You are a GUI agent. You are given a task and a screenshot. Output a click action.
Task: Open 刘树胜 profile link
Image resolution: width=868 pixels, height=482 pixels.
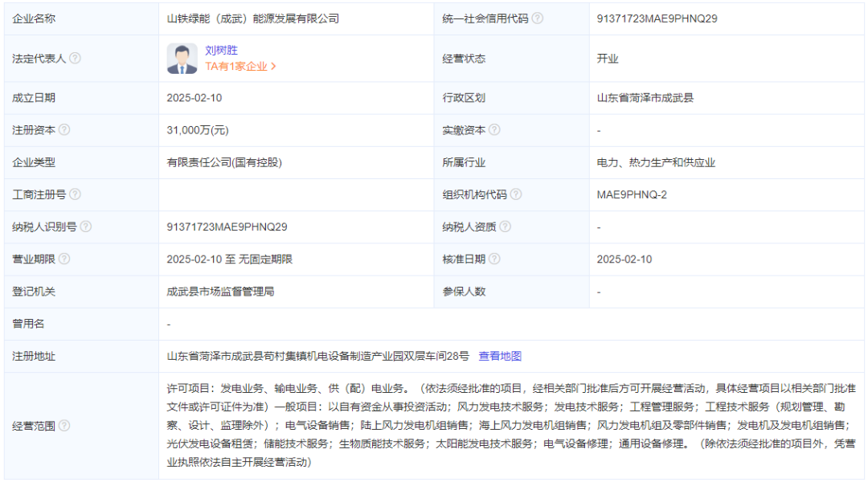tap(222, 51)
